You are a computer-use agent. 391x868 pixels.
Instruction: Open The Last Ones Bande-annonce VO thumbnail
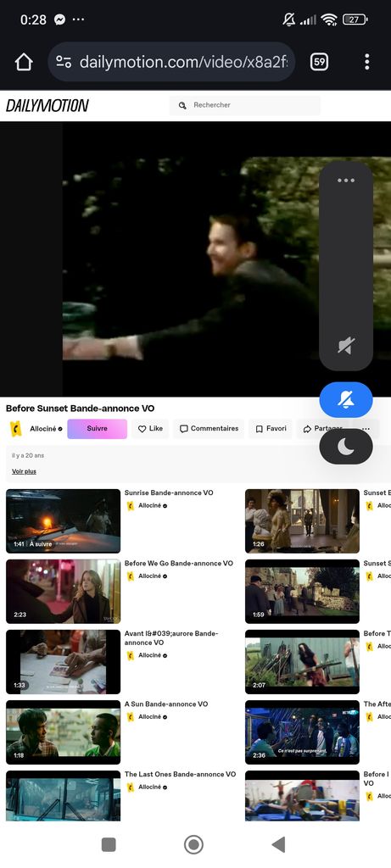tap(63, 795)
